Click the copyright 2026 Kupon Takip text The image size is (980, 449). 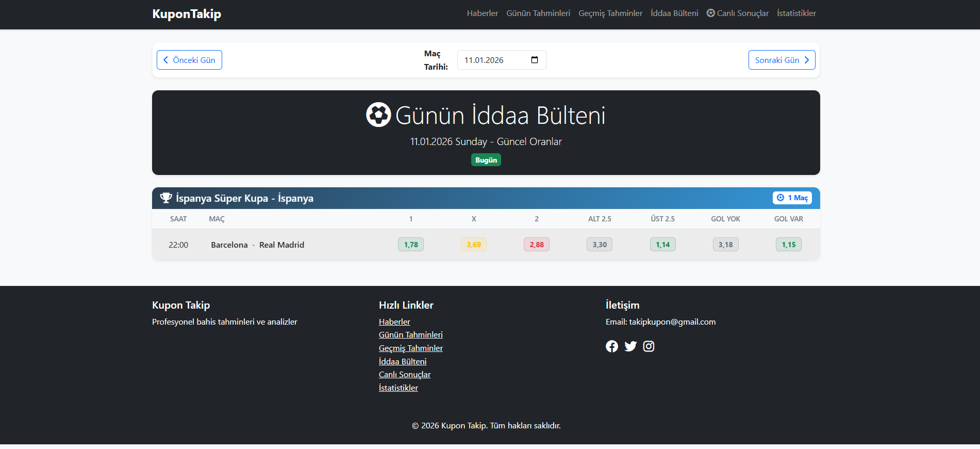tap(486, 426)
